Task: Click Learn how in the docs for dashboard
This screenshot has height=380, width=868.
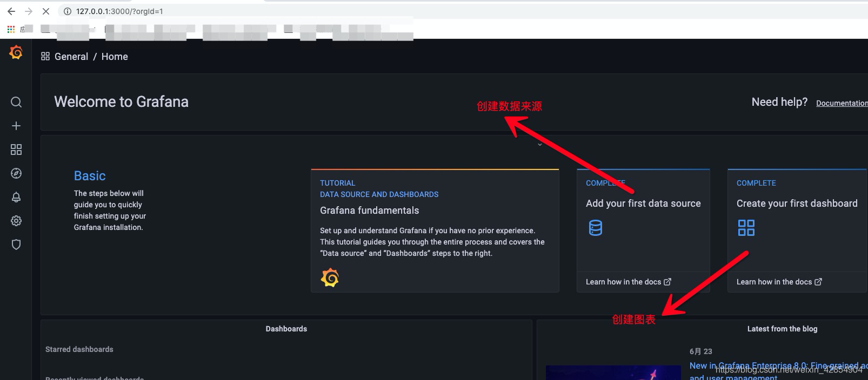Action: pos(774,282)
